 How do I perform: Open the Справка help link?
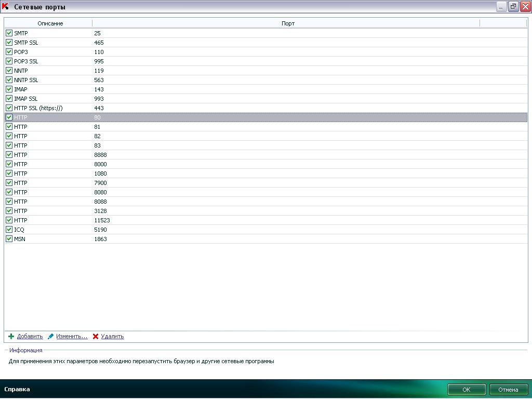coord(17,389)
